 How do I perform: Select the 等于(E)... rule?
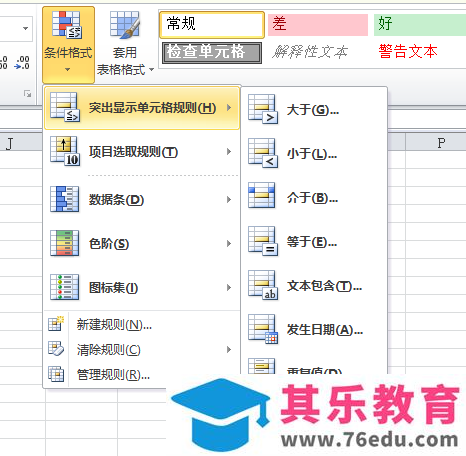coord(314,242)
